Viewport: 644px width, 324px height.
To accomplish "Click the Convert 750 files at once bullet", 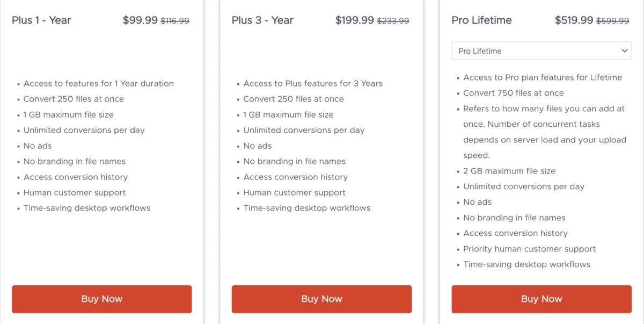I will tap(513, 93).
